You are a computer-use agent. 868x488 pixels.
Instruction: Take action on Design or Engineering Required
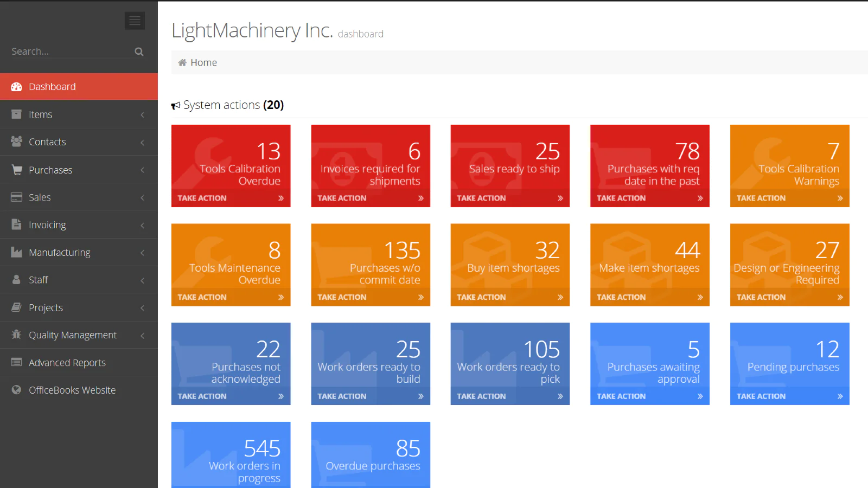click(x=790, y=297)
